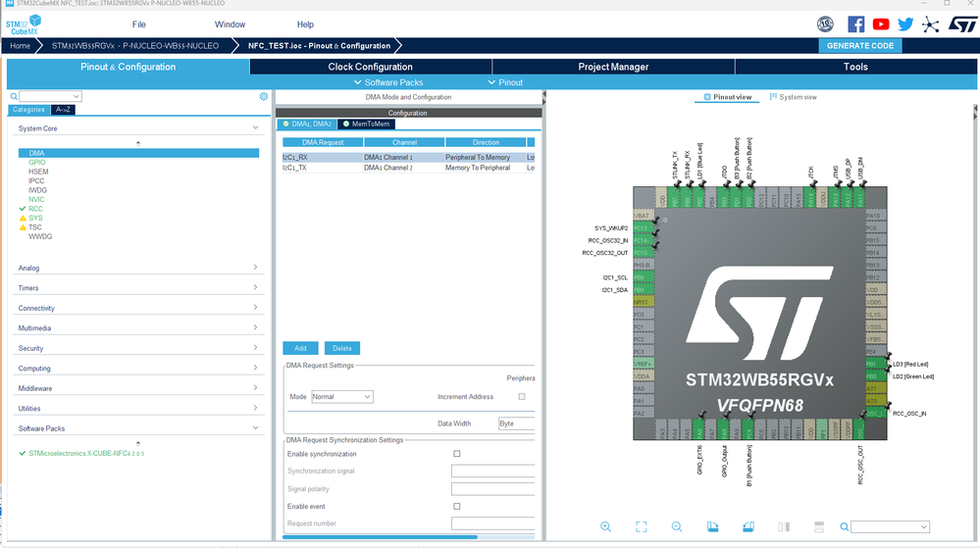Open the Software Packs dropdown menu
Image resolution: width=980 pixels, height=548 pixels.
click(x=388, y=82)
